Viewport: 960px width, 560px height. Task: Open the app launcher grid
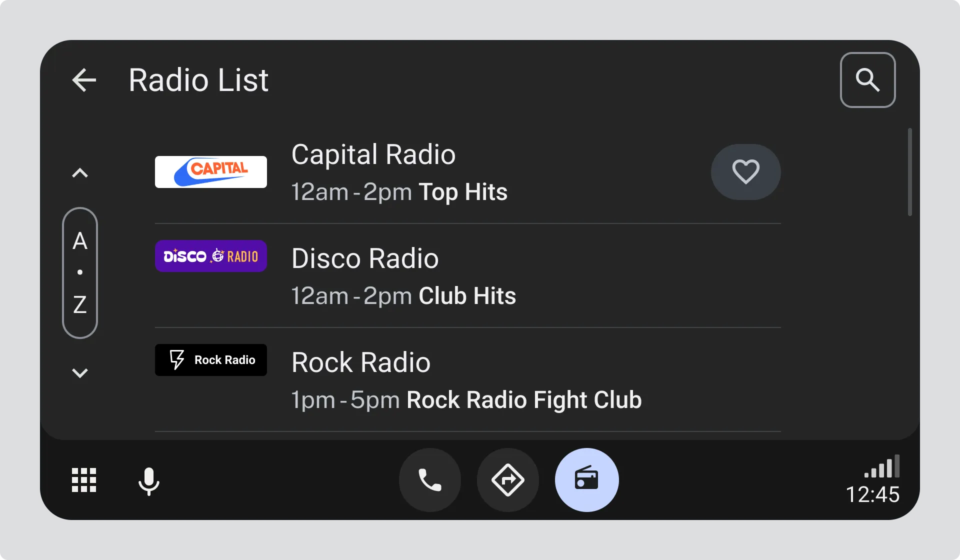tap(84, 480)
